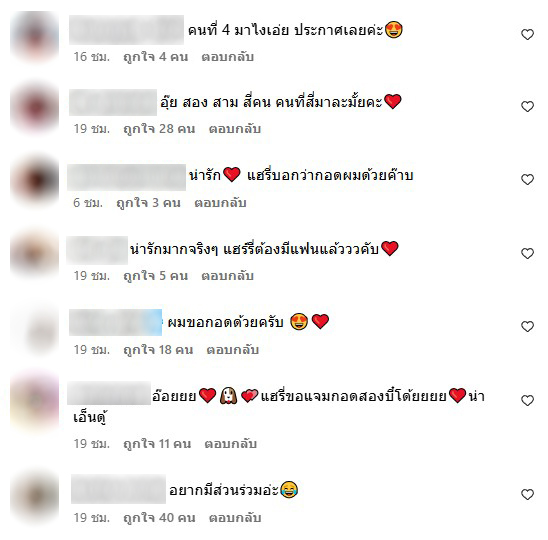The height and width of the screenshot is (540, 548).
Task: Heart the "น่ารักมากจริงๆ แฮร์รี่ต้องมีแฟน" comment
Action: point(527,253)
